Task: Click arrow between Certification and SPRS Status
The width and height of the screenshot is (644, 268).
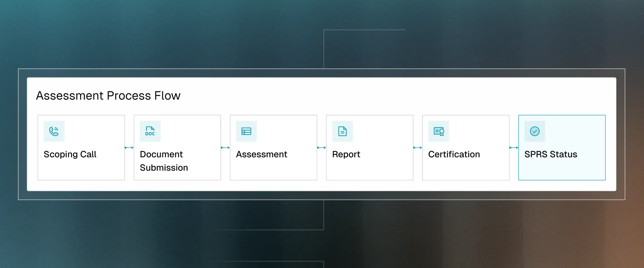Action: pyautogui.click(x=514, y=148)
